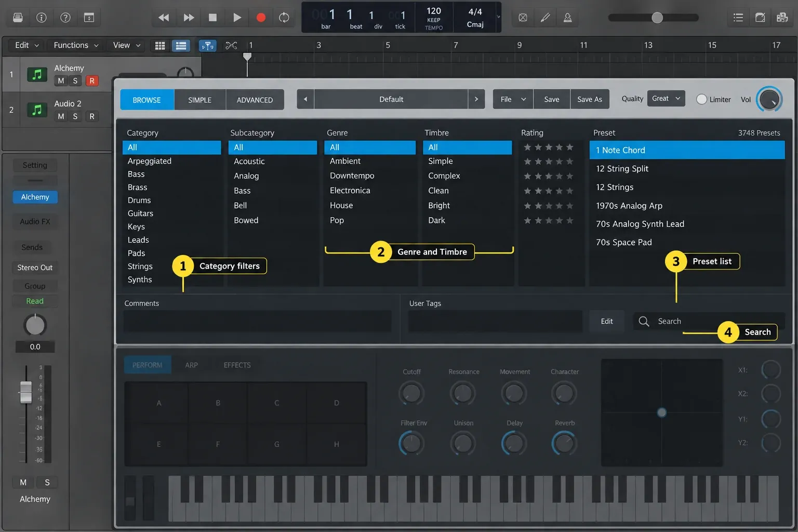Open the Functions dropdown menu
This screenshot has height=532, width=798.
click(x=76, y=45)
